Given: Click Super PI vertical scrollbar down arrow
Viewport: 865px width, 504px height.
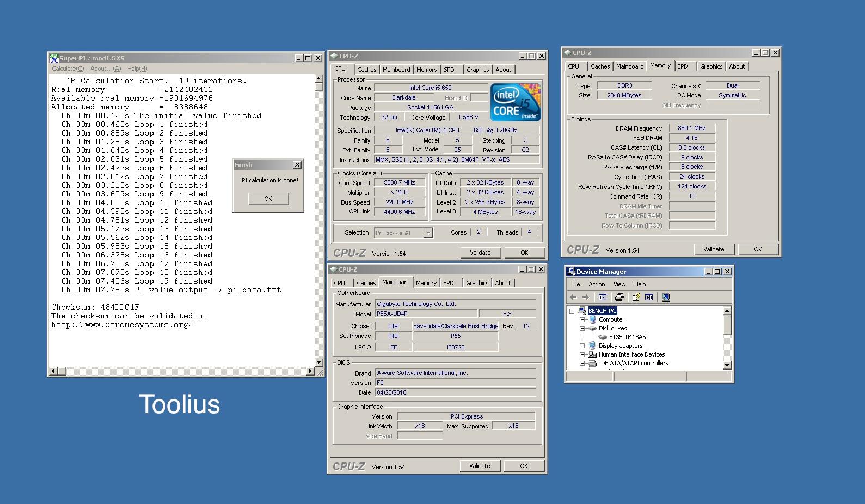Looking at the screenshot, I should [319, 362].
